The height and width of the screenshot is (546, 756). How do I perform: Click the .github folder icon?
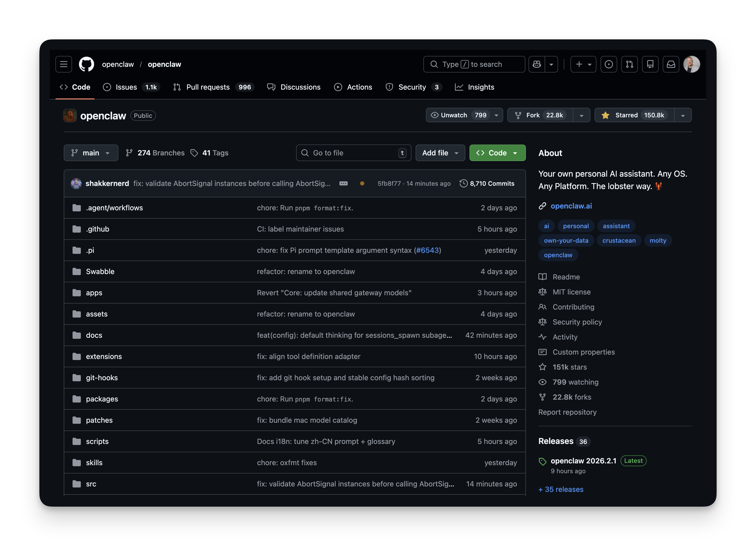coord(77,229)
